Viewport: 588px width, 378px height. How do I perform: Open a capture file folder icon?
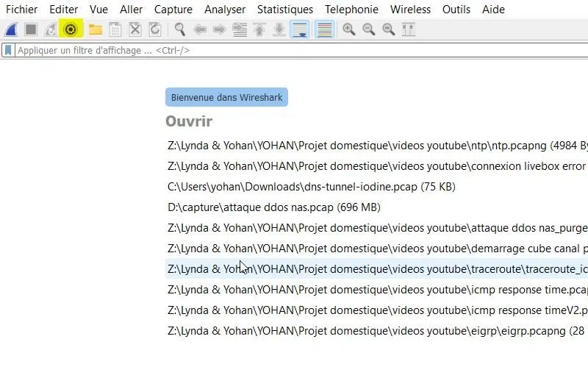coord(96,29)
